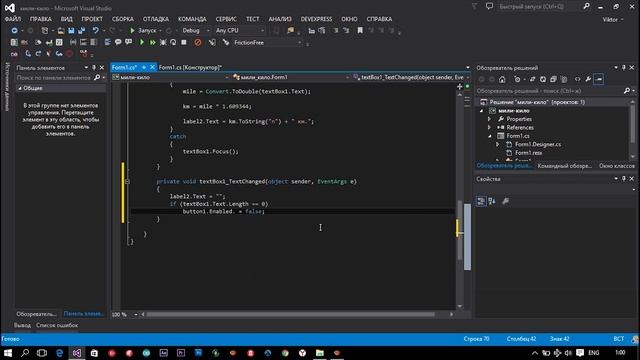Expand the References node in solution tree
The height and width of the screenshot is (360, 640).
489,127
